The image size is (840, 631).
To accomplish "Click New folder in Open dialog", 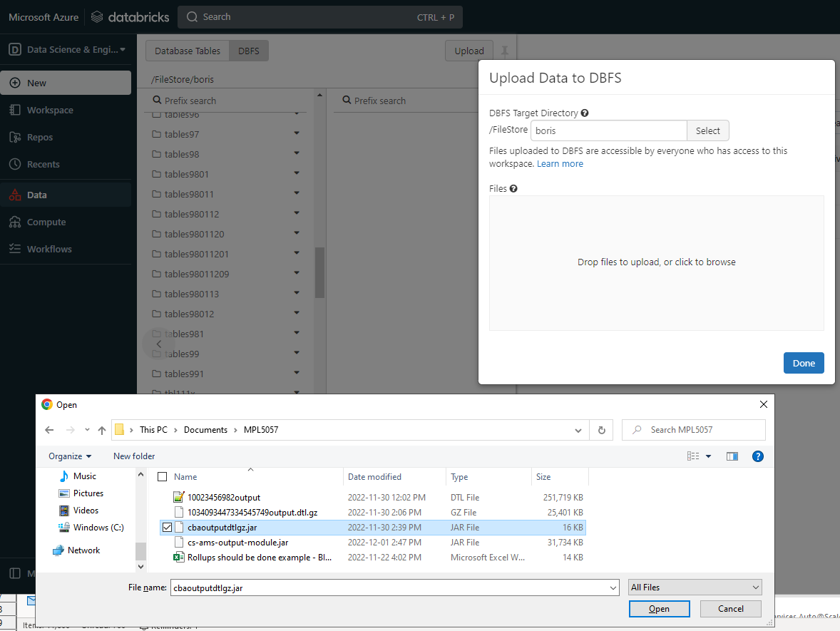I will tap(134, 456).
